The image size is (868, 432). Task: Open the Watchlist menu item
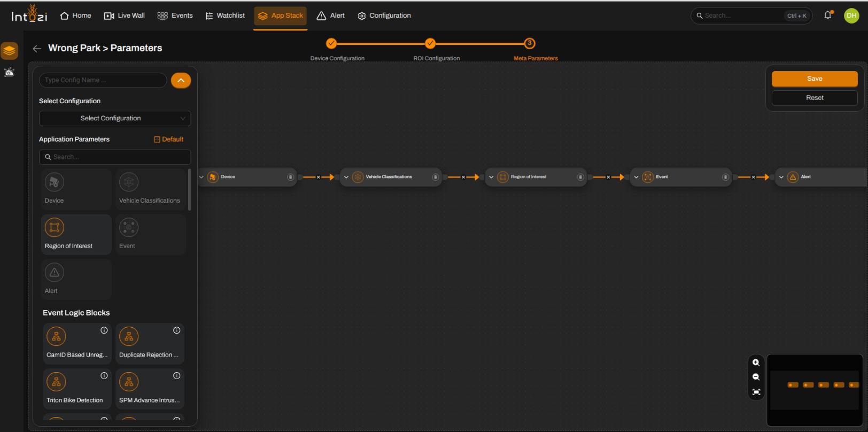225,16
